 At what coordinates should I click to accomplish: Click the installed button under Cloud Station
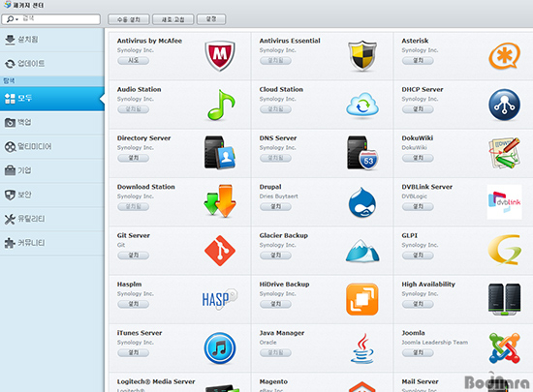point(275,109)
